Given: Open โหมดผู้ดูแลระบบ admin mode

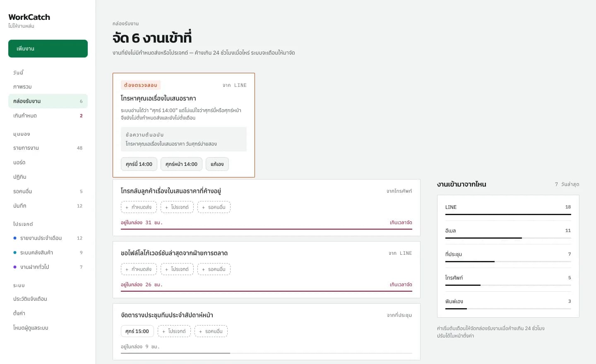Looking at the screenshot, I should 48,328.
